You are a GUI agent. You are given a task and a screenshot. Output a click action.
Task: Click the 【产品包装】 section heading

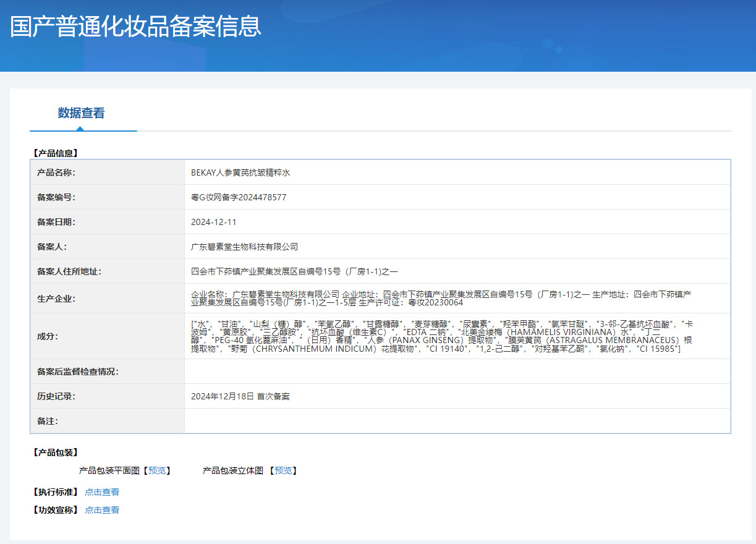coord(55,453)
